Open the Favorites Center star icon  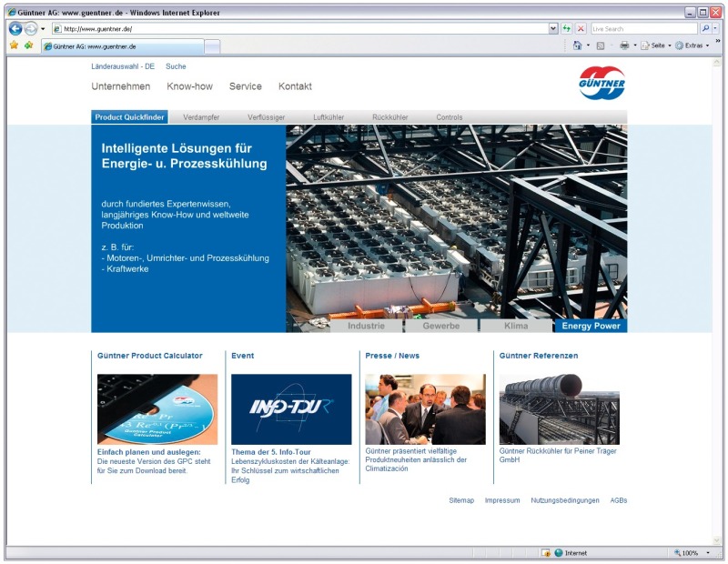click(x=15, y=45)
